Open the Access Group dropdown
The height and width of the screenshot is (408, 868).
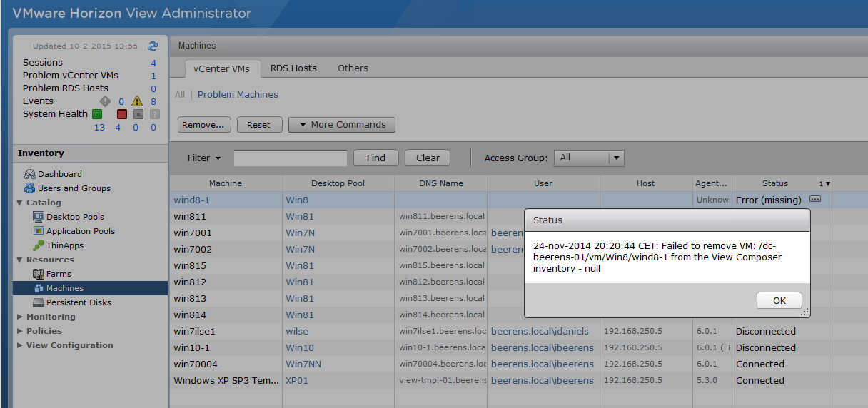click(590, 158)
